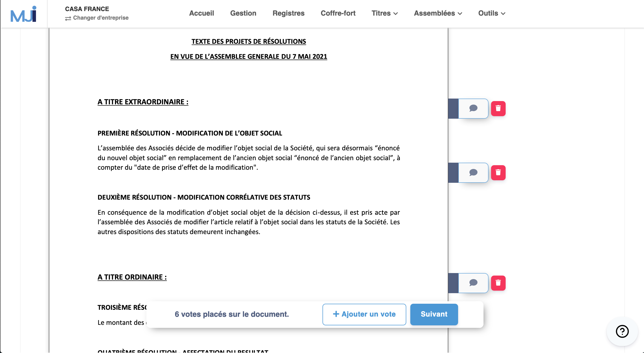Delete the vote beside A TITRE ORDINAIRE
The width and height of the screenshot is (644, 353).
pos(498,283)
